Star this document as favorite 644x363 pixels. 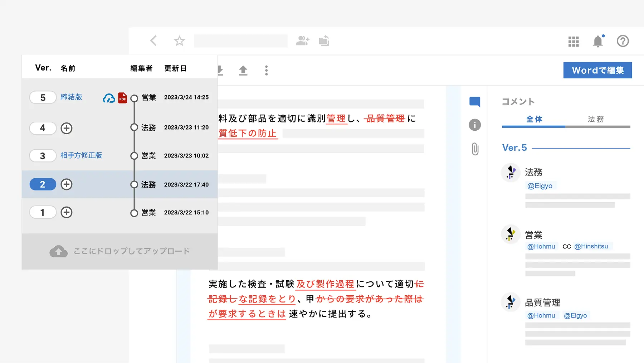[x=179, y=41]
